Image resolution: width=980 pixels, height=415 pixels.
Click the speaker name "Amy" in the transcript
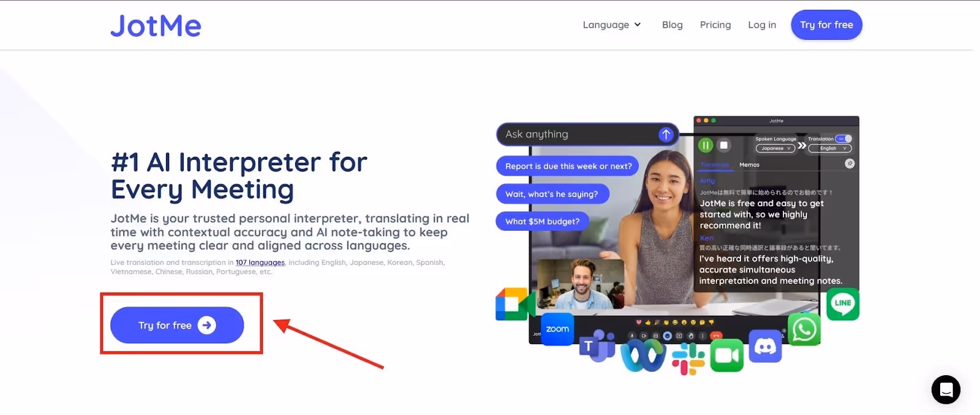click(x=707, y=181)
